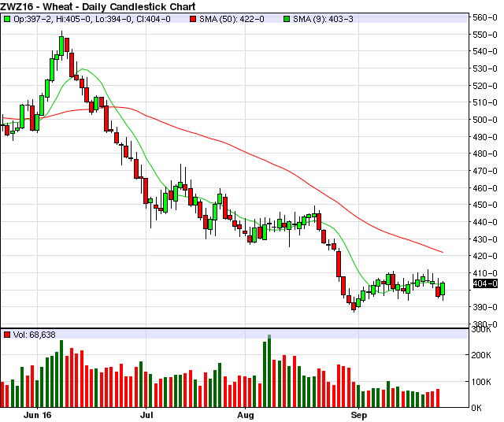Click the Lo:394-0 low value
The image size is (504, 422).
point(113,19)
